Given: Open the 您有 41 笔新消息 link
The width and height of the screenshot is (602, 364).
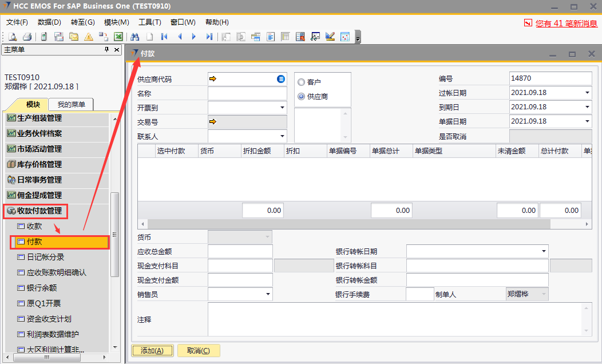Looking at the screenshot, I should [566, 23].
